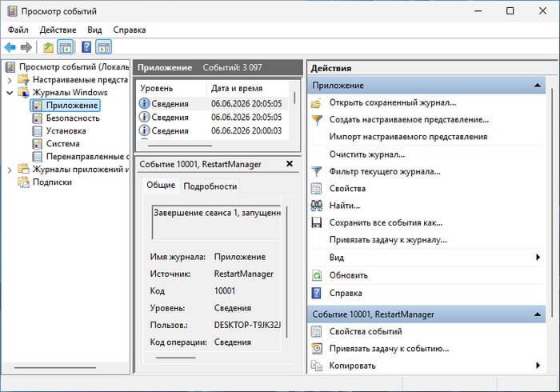Viewport: 560px width, 392px height.
Task: Collapse the Приложение section in Actions pane
Action: pos(537,86)
